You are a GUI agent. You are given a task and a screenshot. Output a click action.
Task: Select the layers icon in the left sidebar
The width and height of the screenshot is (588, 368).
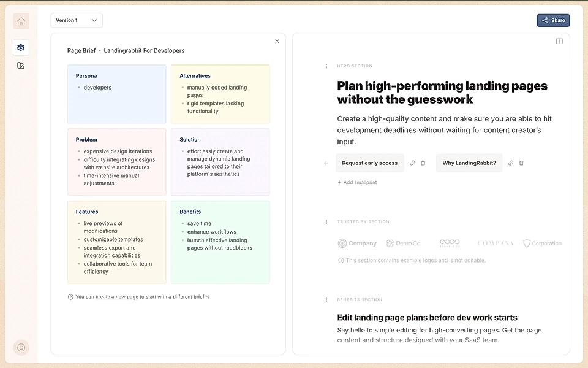(x=21, y=47)
